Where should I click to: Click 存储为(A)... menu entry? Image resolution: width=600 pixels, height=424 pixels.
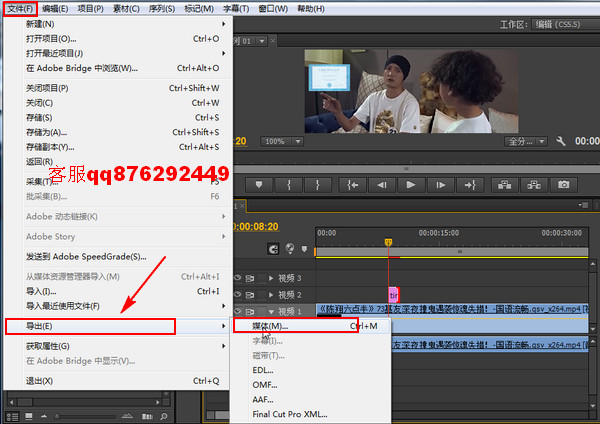125,132
